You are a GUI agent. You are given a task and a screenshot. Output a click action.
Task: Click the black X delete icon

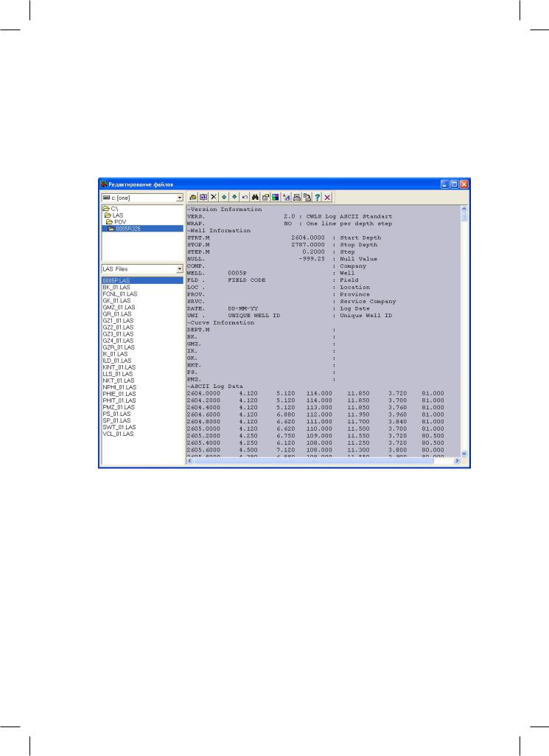click(x=214, y=197)
